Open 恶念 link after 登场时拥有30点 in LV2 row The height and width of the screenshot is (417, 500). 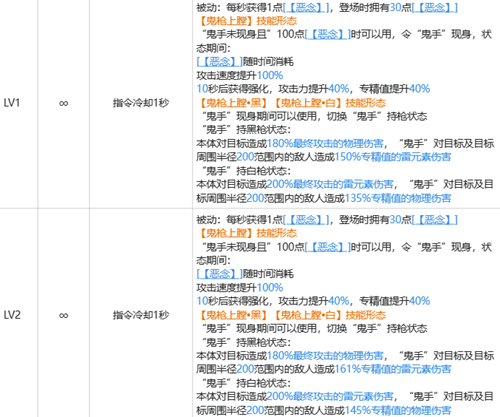click(x=435, y=220)
